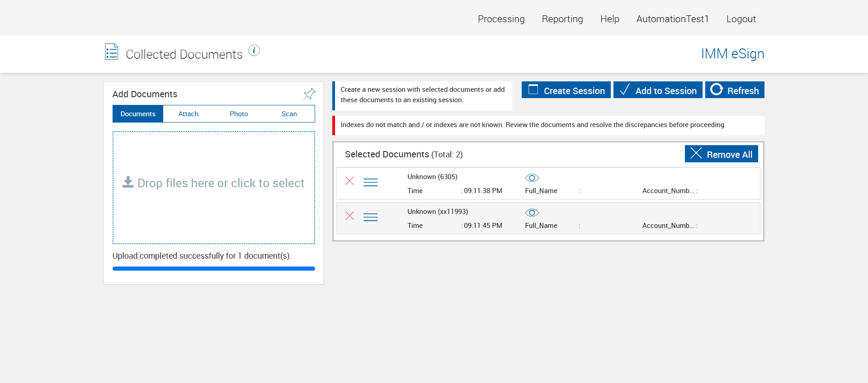
Task: Click the Collected Documents list icon
Action: tap(112, 52)
